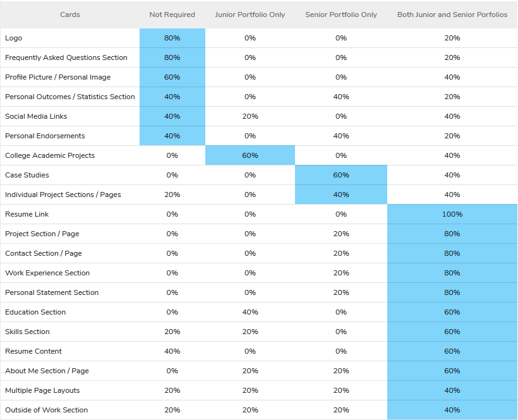Click Multiple Page Layouts 40% highlighted cell
The image size is (518, 420).
[452, 390]
